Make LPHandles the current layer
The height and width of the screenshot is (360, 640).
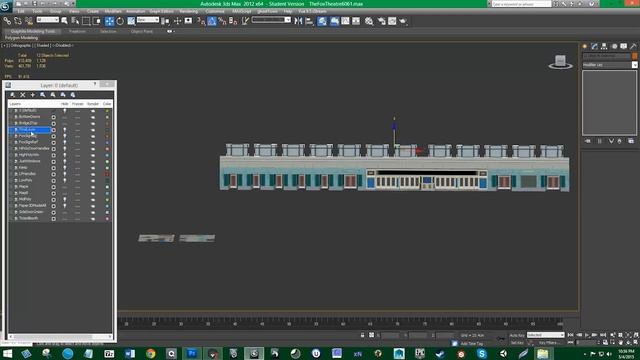[53, 174]
